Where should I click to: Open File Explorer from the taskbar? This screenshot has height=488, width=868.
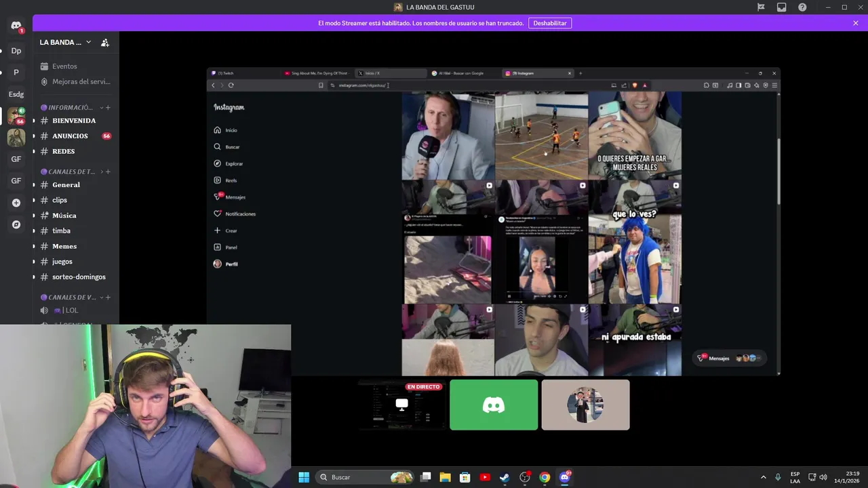(445, 477)
